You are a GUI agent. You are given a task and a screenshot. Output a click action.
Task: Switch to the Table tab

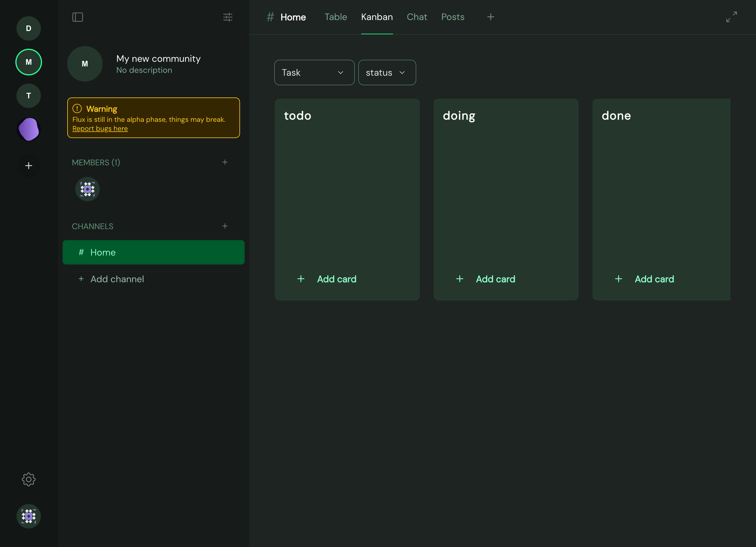click(336, 17)
